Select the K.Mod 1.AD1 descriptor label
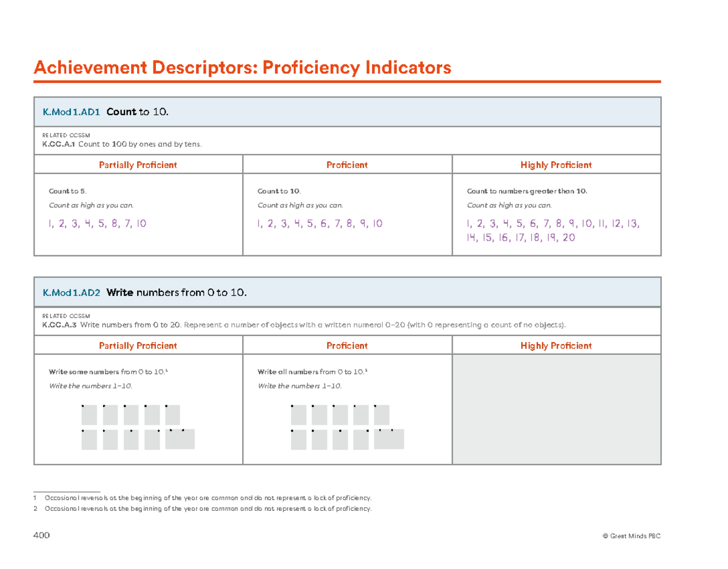The image size is (728, 569). point(71,112)
